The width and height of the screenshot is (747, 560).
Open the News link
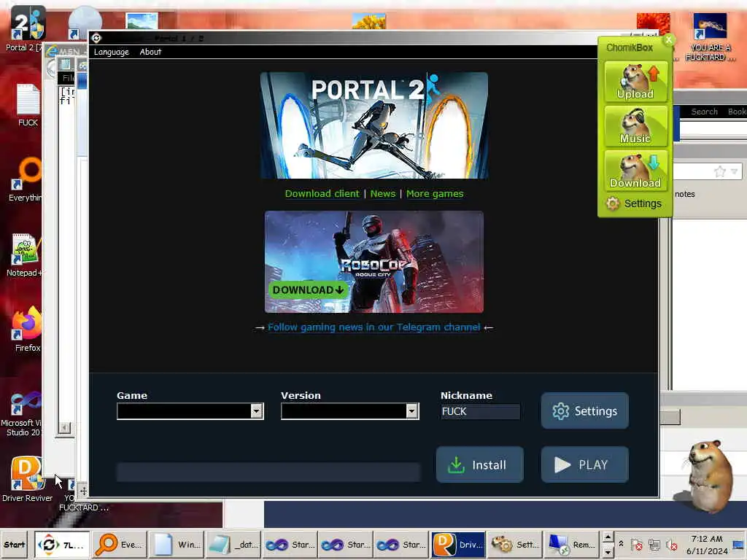click(x=383, y=194)
